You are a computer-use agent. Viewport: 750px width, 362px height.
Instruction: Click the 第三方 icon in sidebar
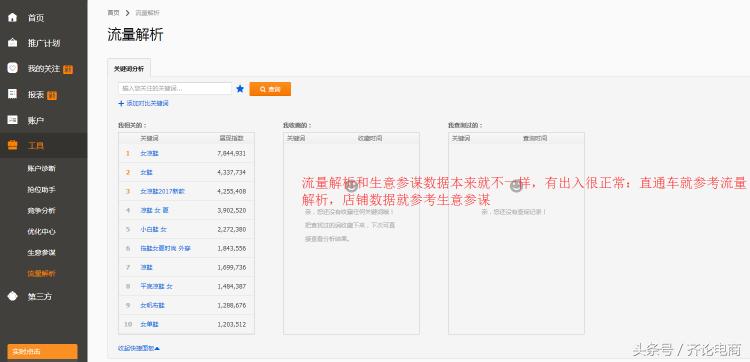pos(12,296)
